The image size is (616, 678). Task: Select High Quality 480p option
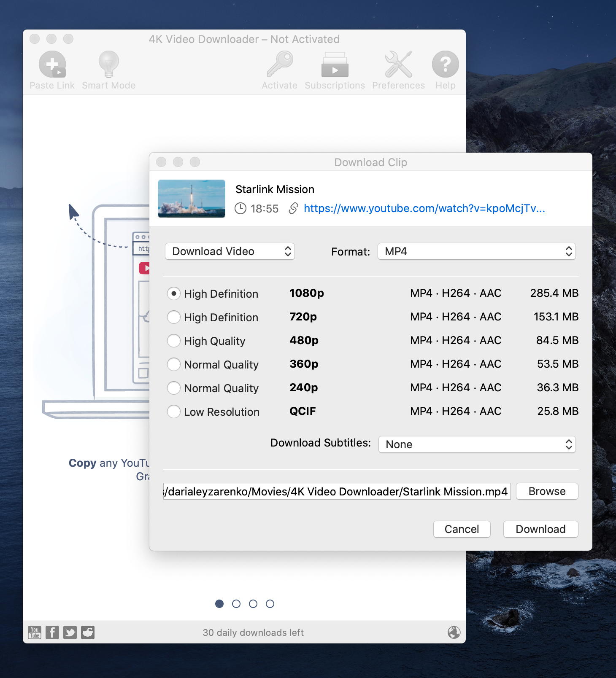174,341
